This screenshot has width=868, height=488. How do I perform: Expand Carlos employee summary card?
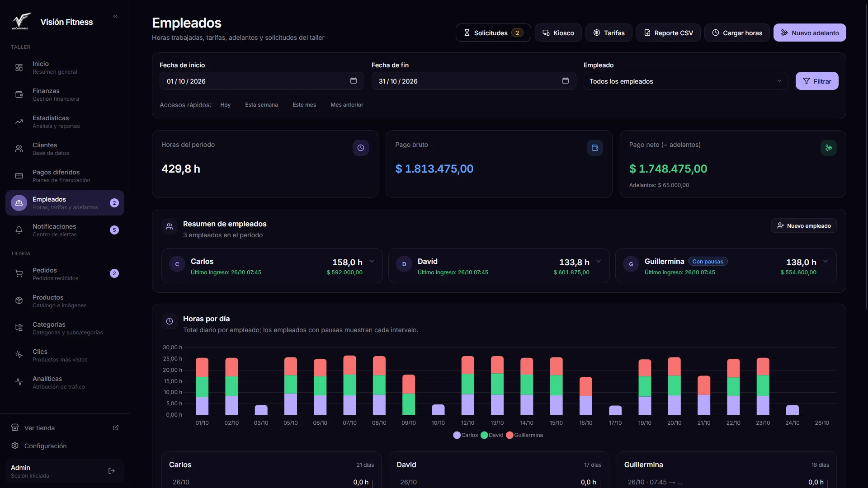click(x=372, y=261)
